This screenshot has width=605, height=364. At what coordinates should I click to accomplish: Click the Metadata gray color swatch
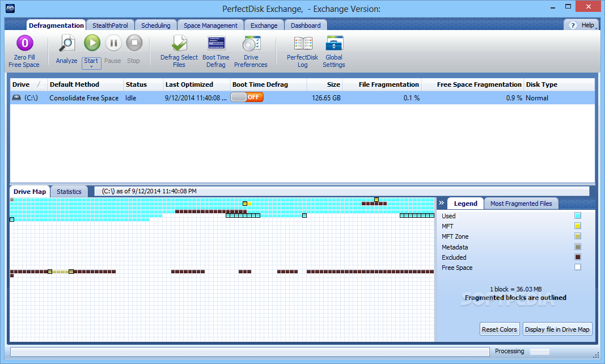tap(578, 247)
